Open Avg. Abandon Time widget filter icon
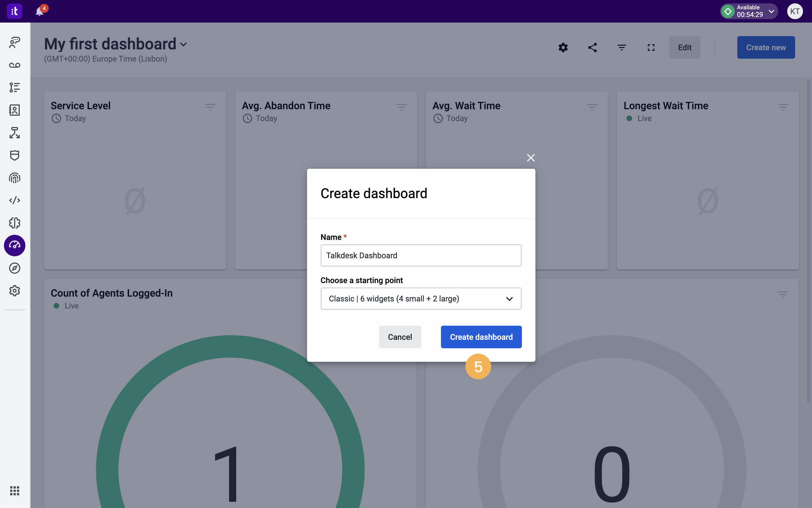The image size is (812, 508). [x=401, y=107]
